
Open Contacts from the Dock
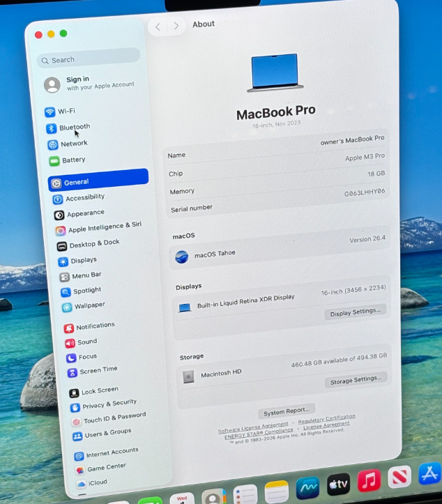click(x=214, y=496)
